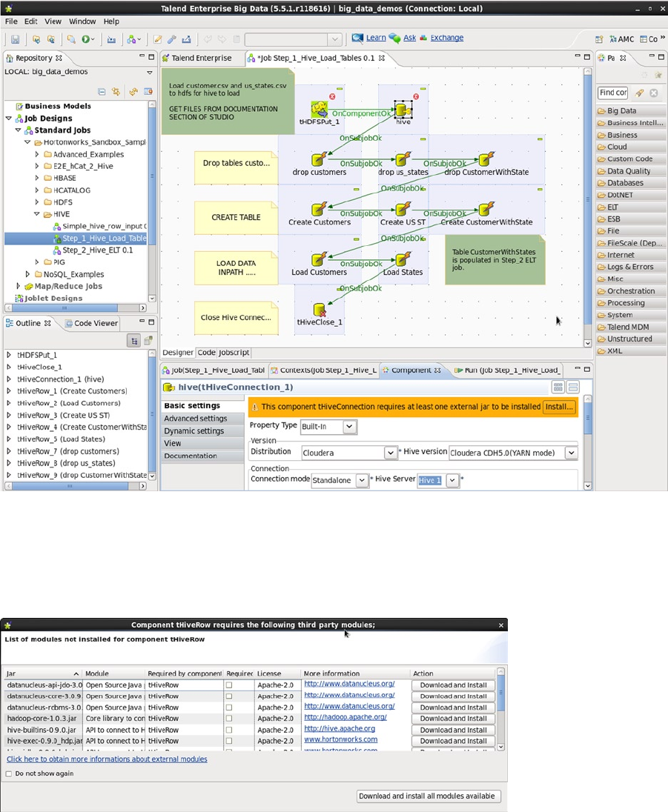
Task: Toggle Required checkbox for hadoop-core-1.0.3.jar row
Action: click(229, 719)
